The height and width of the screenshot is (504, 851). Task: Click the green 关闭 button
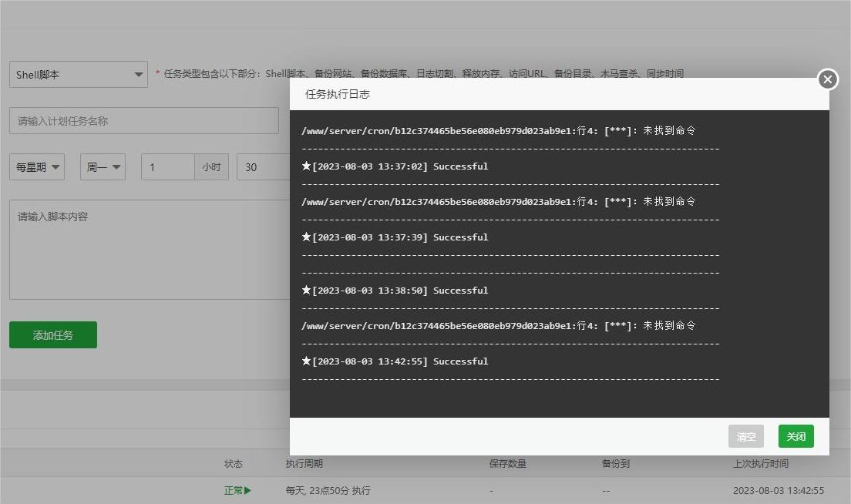tap(795, 436)
